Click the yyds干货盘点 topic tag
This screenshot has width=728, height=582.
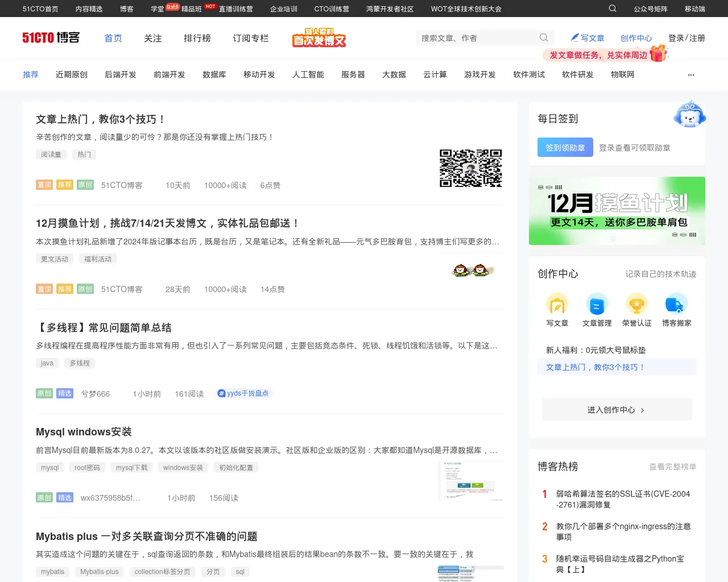243,393
